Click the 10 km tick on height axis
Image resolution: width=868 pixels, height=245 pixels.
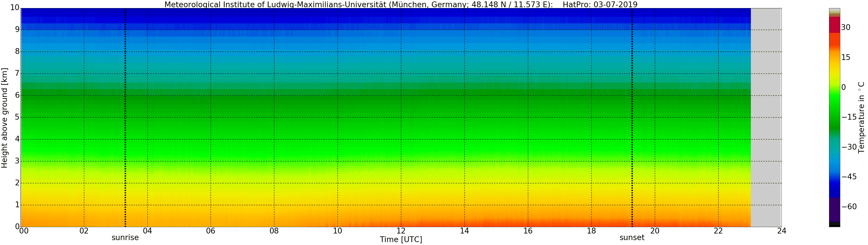(14, 8)
